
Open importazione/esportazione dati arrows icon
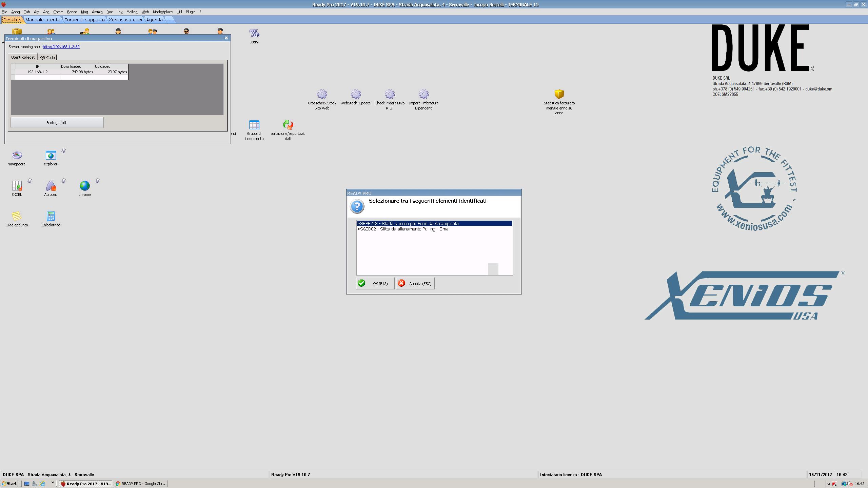pos(288,125)
